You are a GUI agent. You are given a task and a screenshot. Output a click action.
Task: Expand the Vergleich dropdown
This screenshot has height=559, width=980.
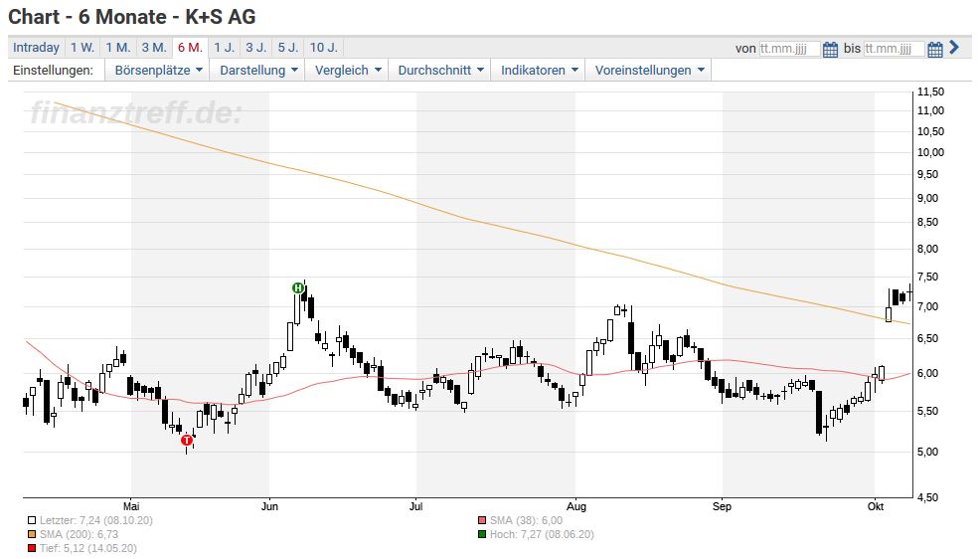tap(348, 70)
